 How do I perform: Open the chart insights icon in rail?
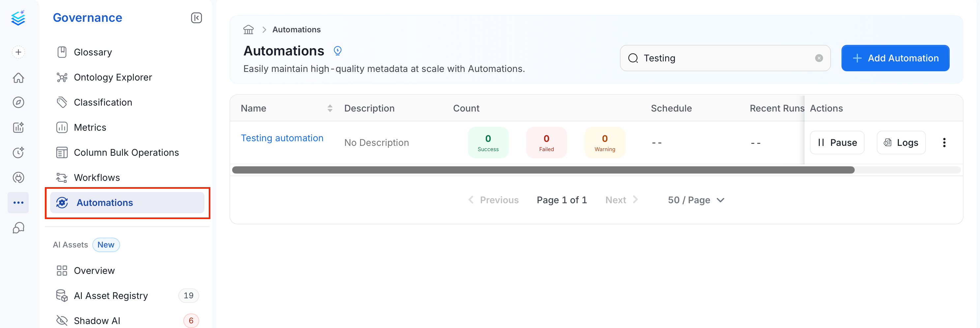click(18, 127)
